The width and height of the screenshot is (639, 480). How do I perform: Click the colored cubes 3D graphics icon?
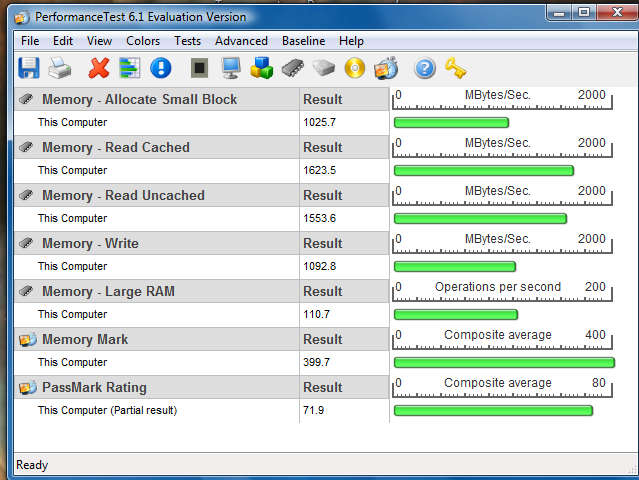pos(261,68)
